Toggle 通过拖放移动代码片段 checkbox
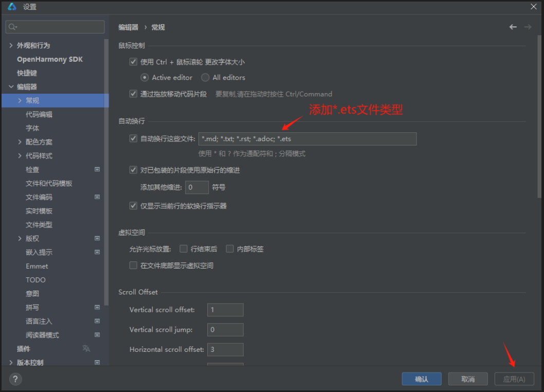 pyautogui.click(x=133, y=94)
